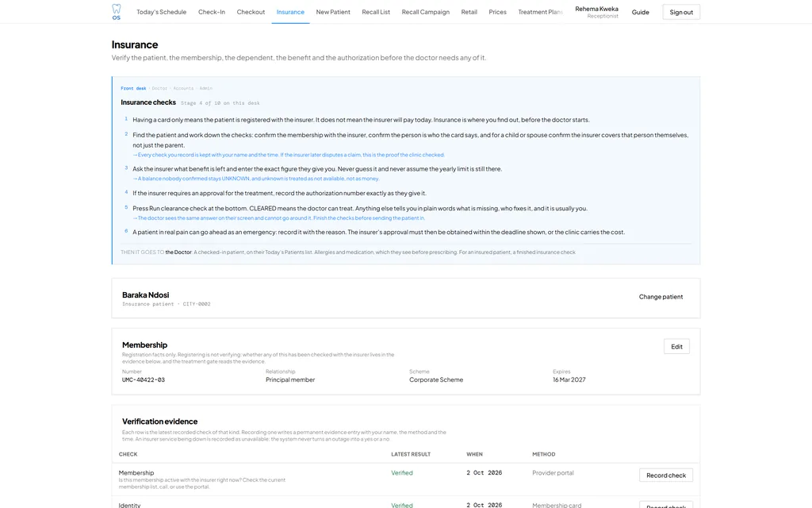Open the Guide link
This screenshot has width=812, height=508.
(640, 12)
